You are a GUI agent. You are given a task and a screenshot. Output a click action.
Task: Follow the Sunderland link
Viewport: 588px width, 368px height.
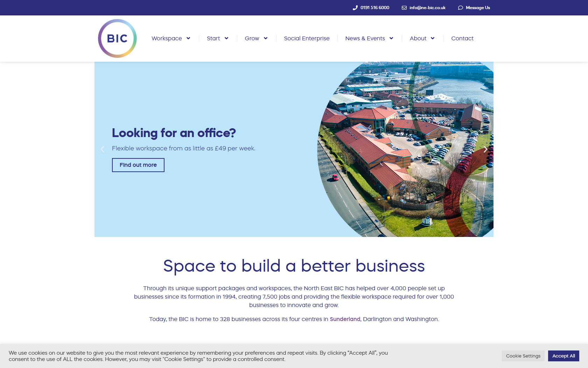point(345,319)
